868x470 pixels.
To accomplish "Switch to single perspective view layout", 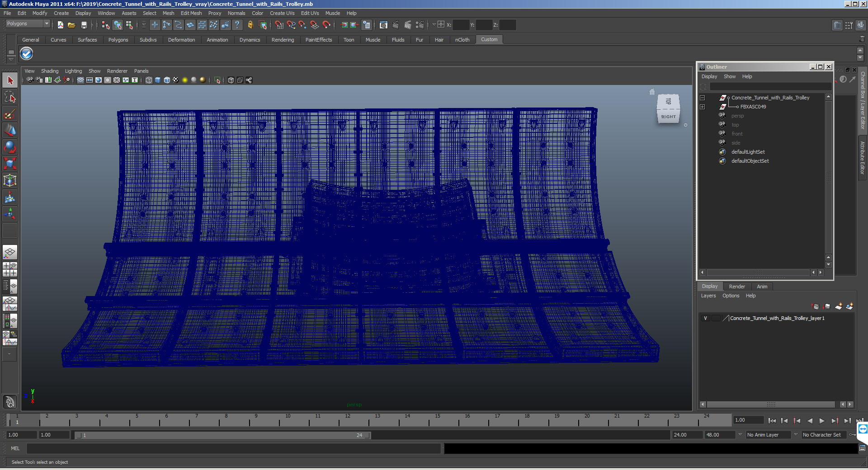I will point(10,253).
